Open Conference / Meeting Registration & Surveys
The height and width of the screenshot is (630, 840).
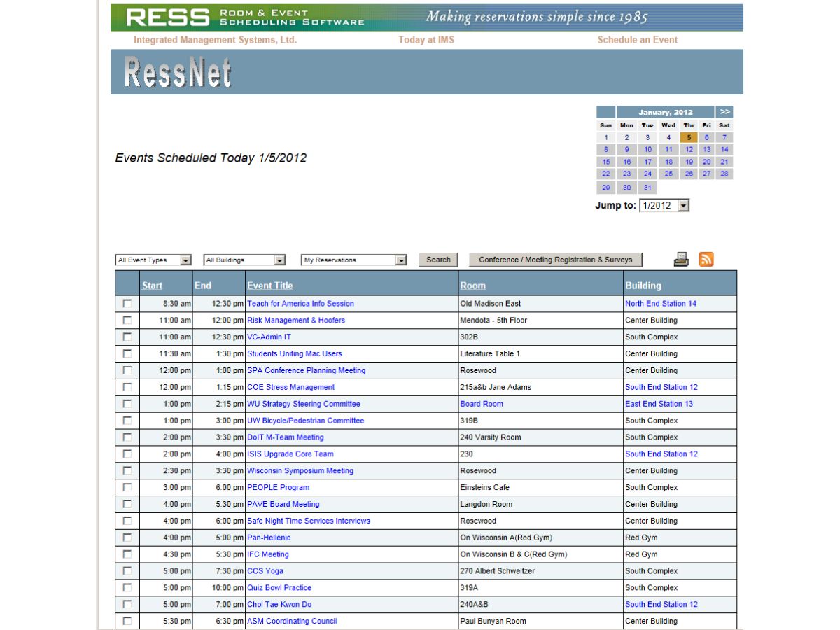555,260
